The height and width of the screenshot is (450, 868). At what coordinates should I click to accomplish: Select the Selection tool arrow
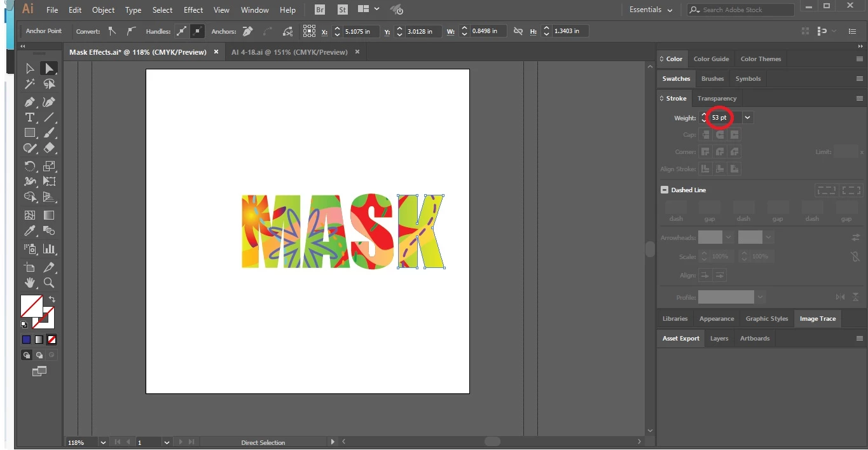(30, 68)
